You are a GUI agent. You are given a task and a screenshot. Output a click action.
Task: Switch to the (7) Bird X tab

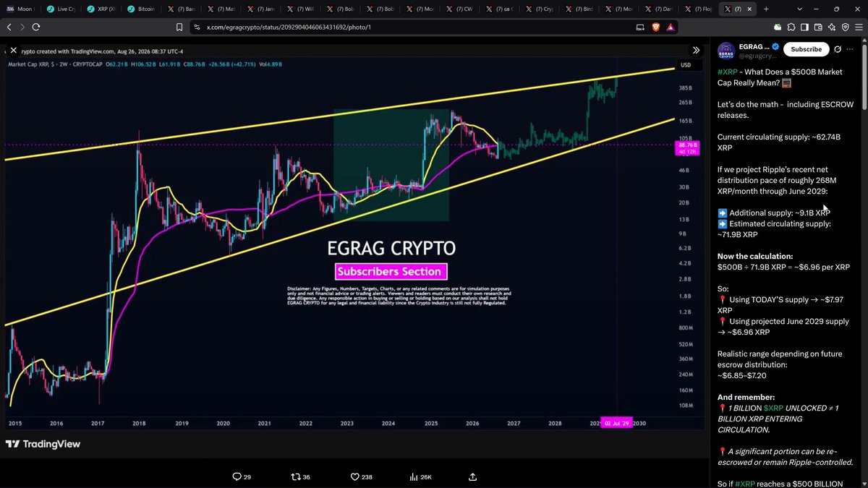coord(580,9)
